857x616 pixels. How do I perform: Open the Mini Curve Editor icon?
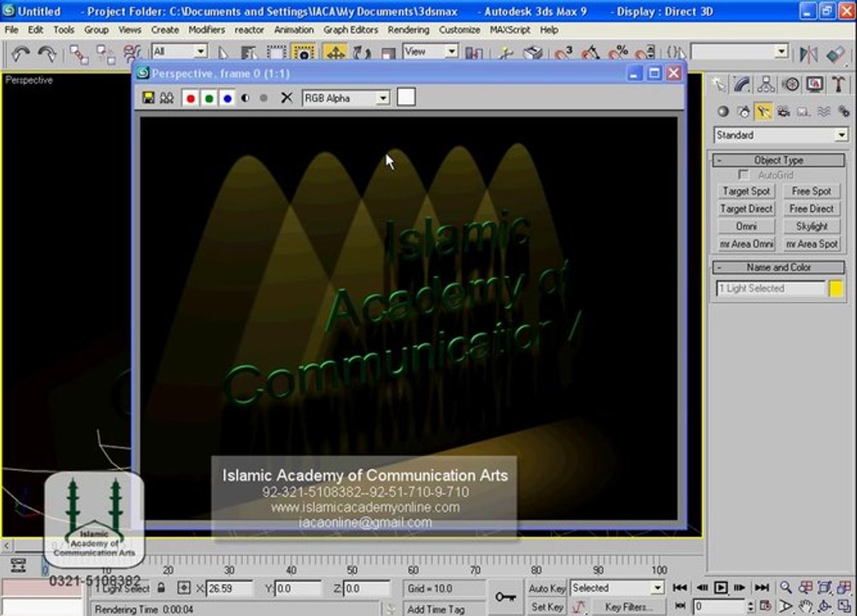(x=18, y=566)
